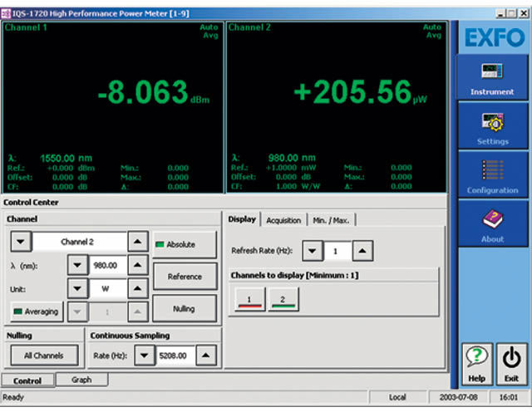The height and width of the screenshot is (412, 532).
Task: Click the Channel 1 panel title
Action: coord(26,27)
